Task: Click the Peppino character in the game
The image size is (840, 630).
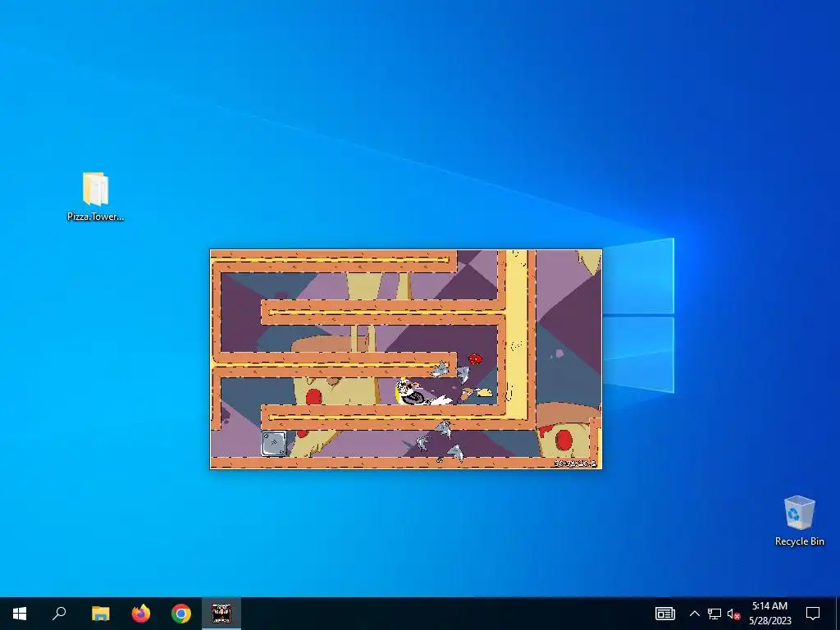Action: 417,393
